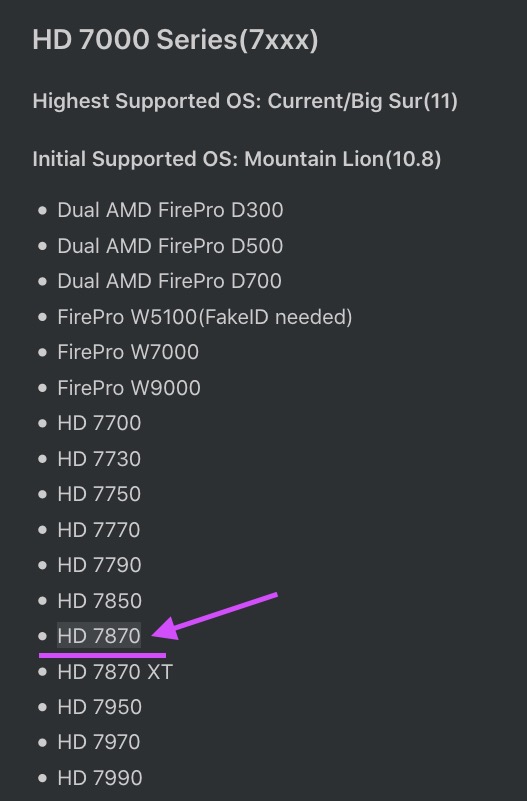Screen dimensions: 527x801
Task: Click HD 7870 XT list item
Action: click(115, 672)
